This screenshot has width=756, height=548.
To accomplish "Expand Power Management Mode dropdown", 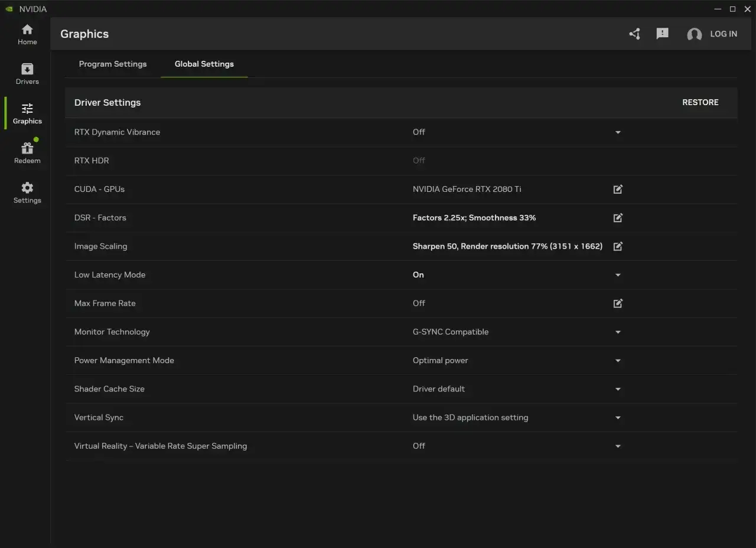I will pyautogui.click(x=618, y=361).
